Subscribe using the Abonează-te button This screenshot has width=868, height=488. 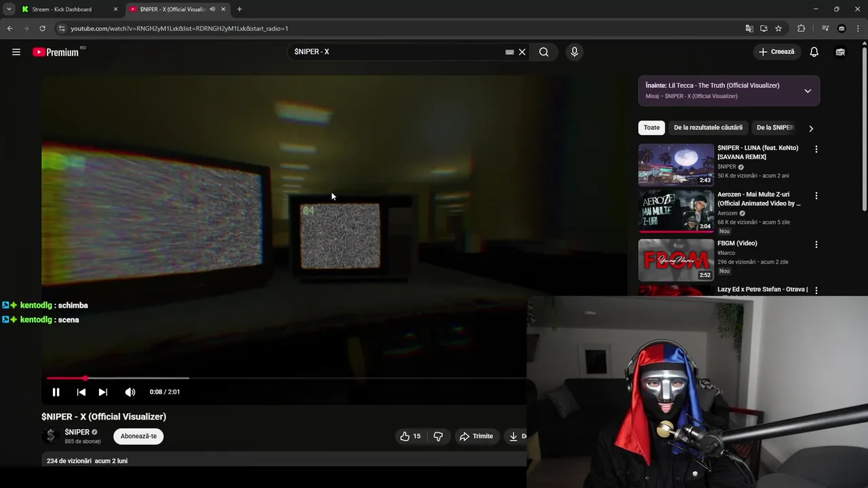tap(138, 436)
